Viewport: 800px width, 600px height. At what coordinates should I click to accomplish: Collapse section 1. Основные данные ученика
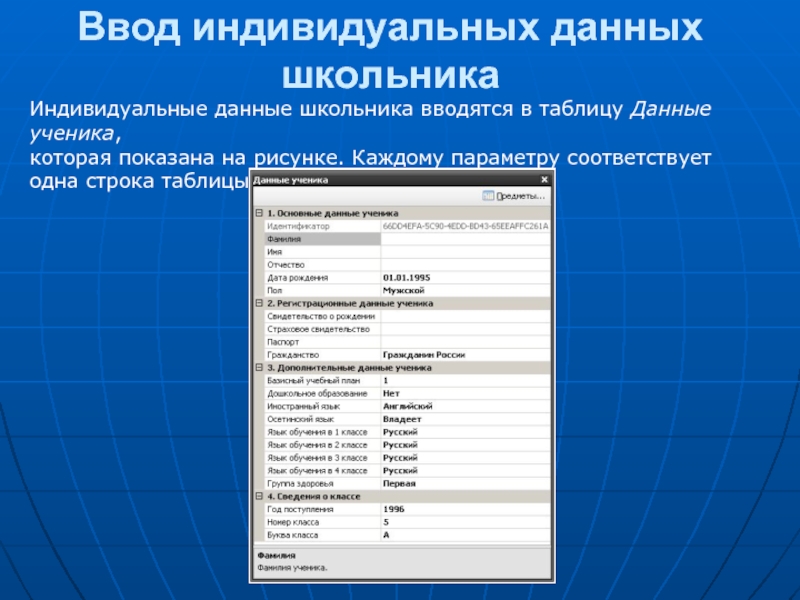[x=259, y=213]
